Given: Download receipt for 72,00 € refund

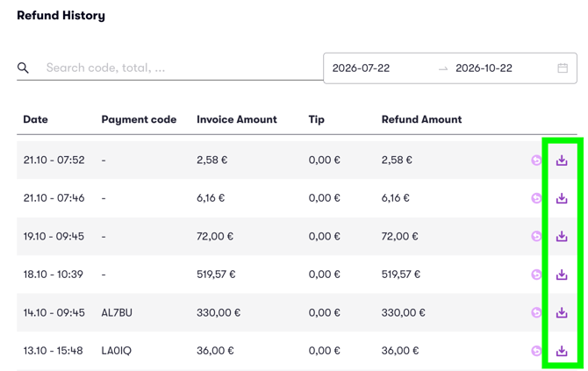Looking at the screenshot, I should tap(562, 237).
